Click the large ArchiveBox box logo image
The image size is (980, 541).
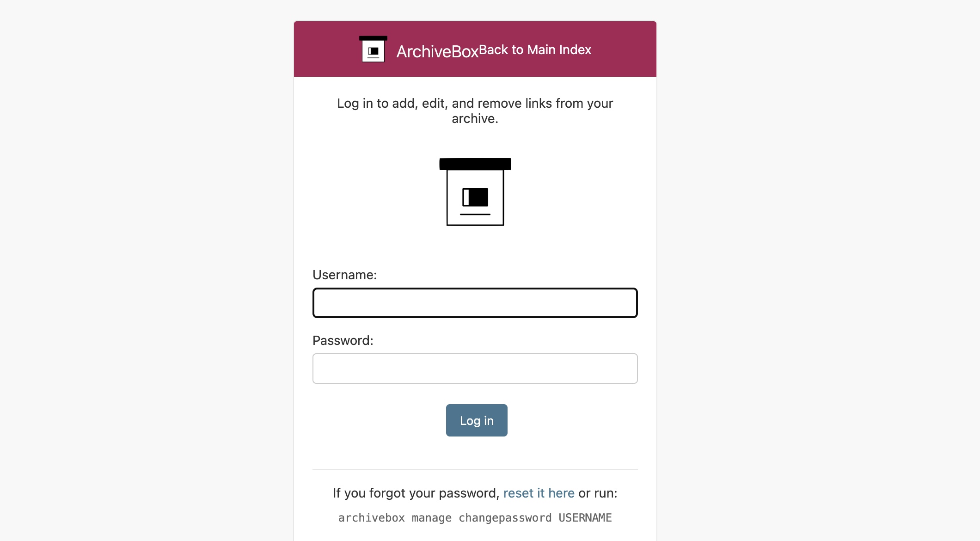coord(475,192)
